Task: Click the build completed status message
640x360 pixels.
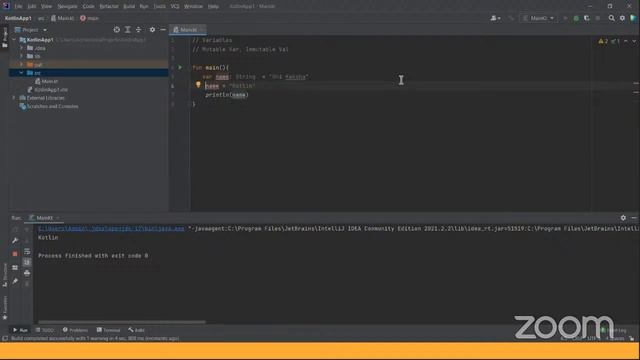Action: (95, 338)
